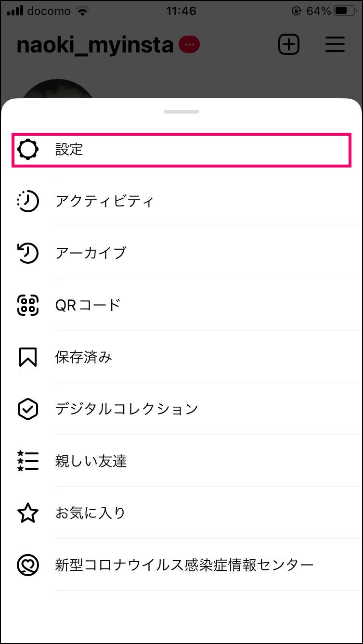Tap the close friends star-list icon

tap(28, 461)
